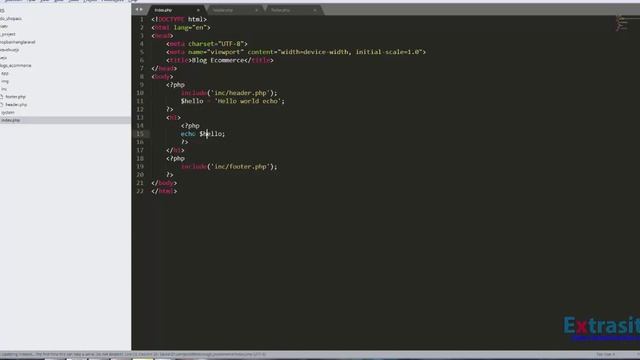
Task: Collapse the inc folder in sidebar
Action: (4, 89)
